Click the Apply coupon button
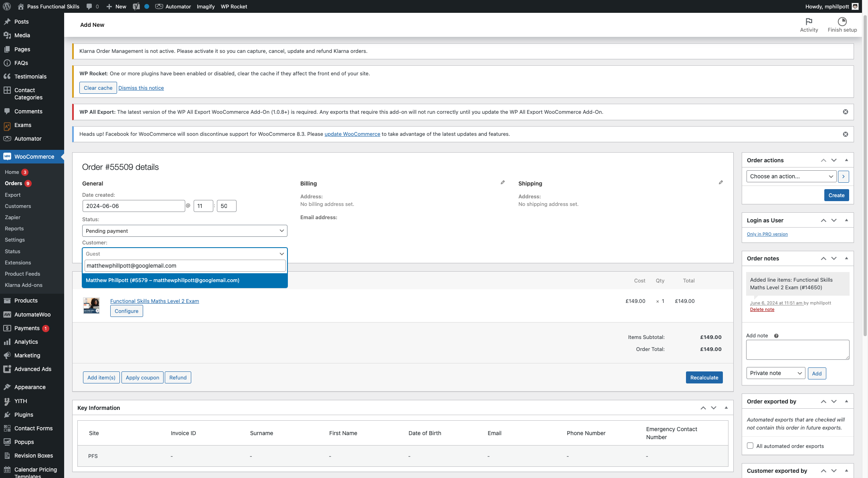This screenshot has height=478, width=868. (142, 377)
